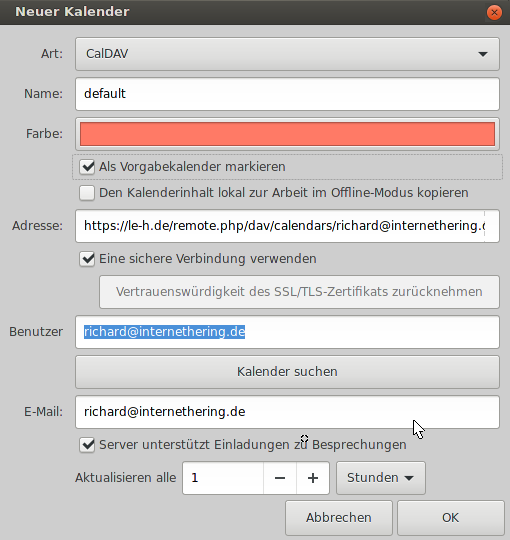
Task: Click the Abbrechen button
Action: 339,518
